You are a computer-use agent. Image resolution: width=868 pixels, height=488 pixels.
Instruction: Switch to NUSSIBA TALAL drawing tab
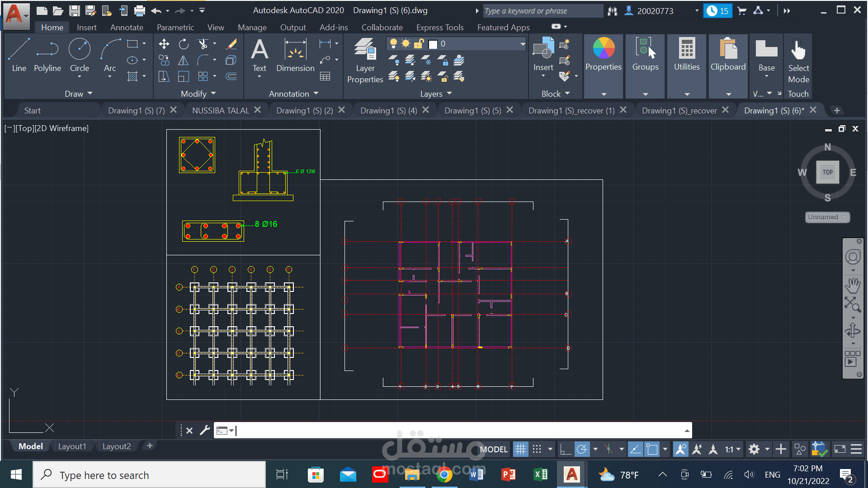pyautogui.click(x=221, y=110)
